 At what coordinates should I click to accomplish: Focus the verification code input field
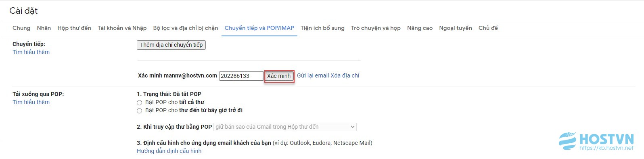[241, 76]
